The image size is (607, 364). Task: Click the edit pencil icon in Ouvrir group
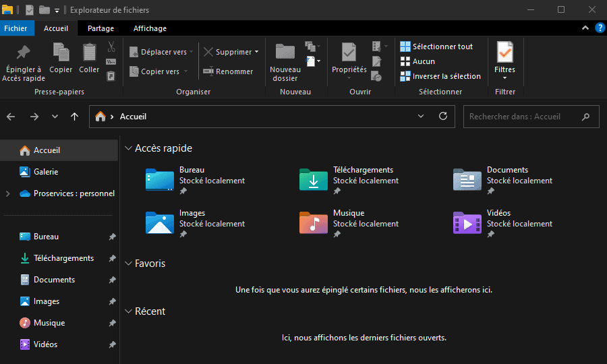[376, 61]
